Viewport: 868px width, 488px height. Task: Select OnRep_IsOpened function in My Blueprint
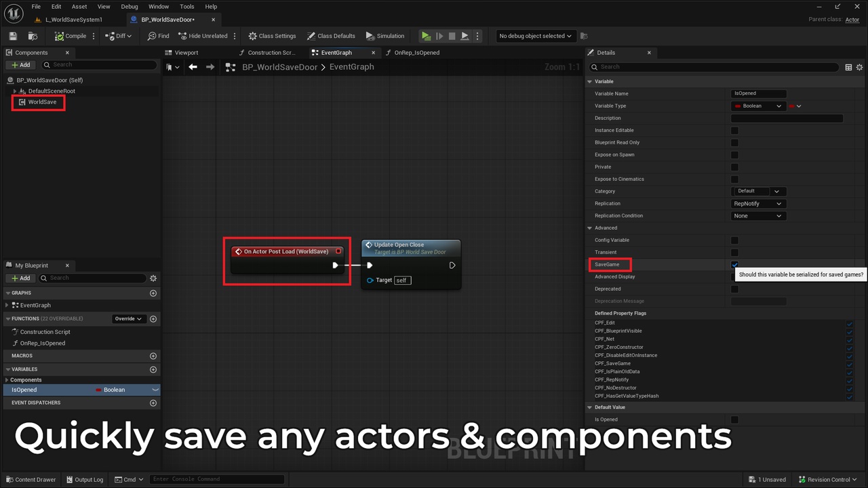pyautogui.click(x=43, y=343)
